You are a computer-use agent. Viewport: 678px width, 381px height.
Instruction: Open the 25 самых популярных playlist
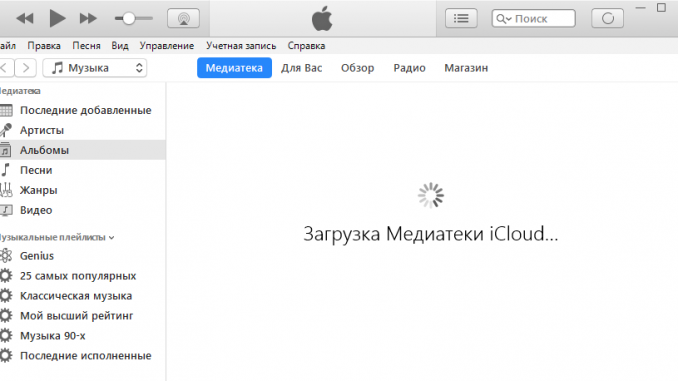click(82, 275)
